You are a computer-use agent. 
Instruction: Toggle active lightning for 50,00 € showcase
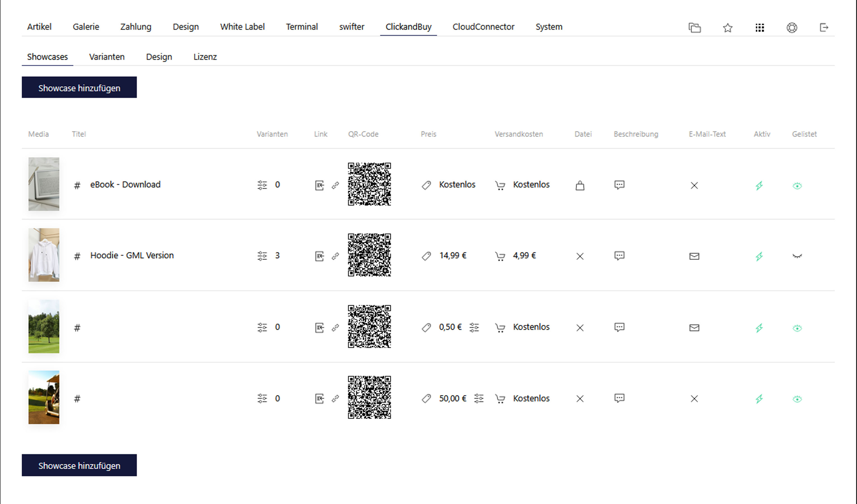coord(759,398)
